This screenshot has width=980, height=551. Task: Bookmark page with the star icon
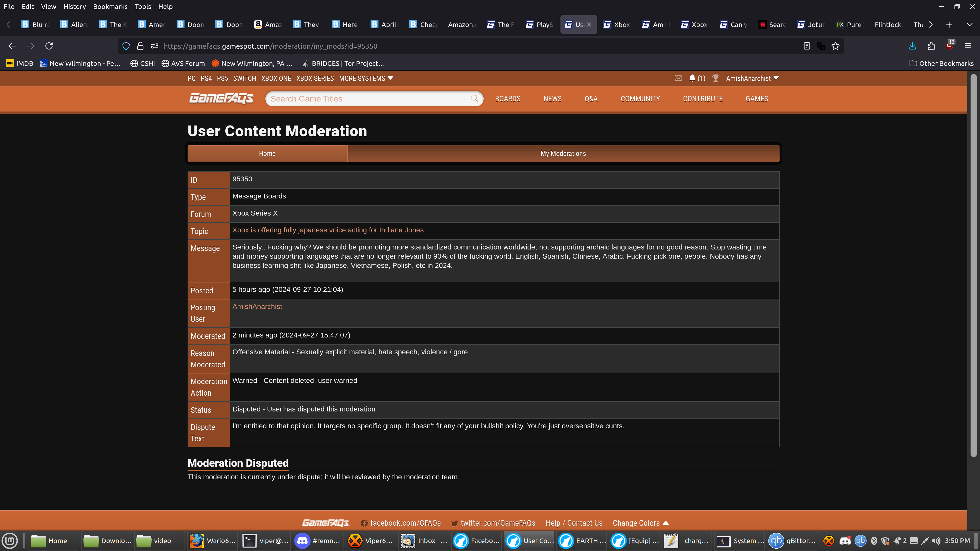(x=836, y=46)
